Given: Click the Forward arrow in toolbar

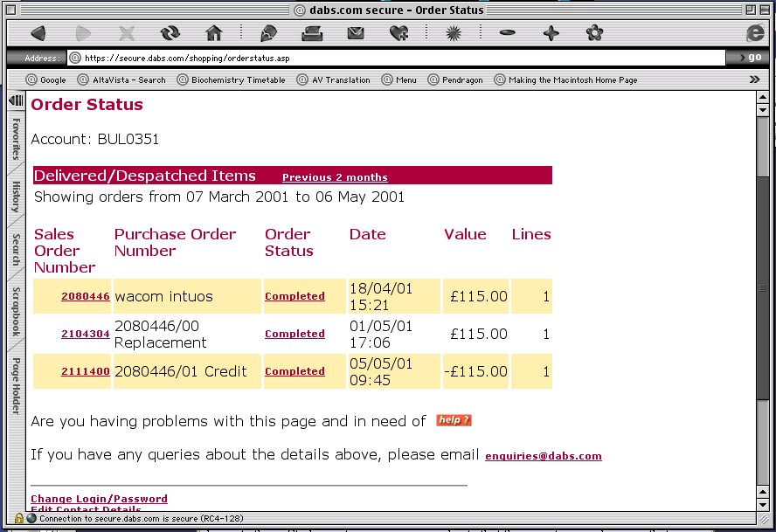Looking at the screenshot, I should point(83,34).
